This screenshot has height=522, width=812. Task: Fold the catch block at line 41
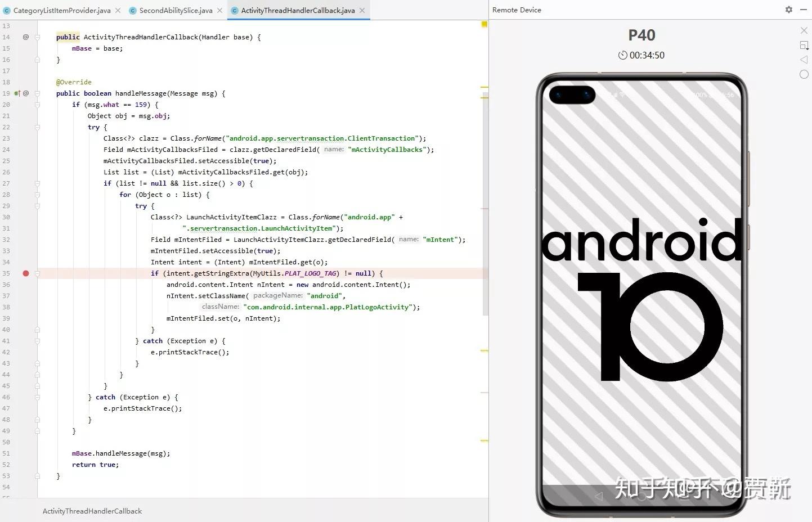pos(38,341)
